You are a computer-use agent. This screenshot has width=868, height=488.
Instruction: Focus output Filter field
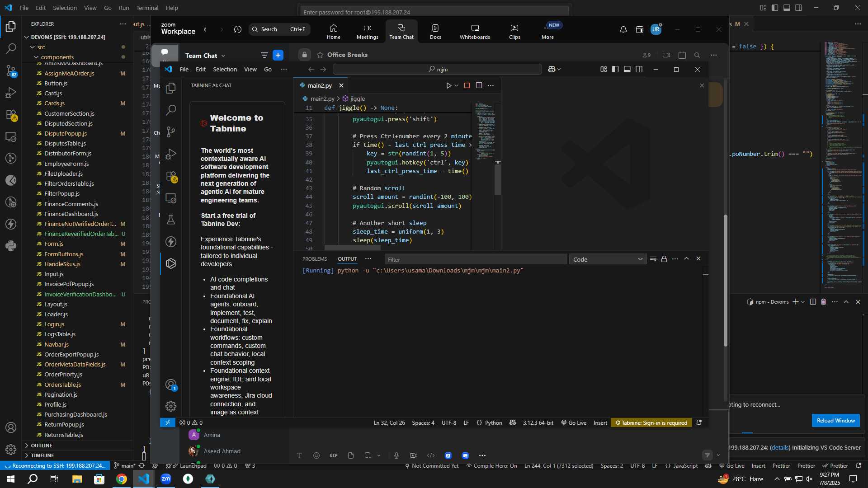click(476, 259)
